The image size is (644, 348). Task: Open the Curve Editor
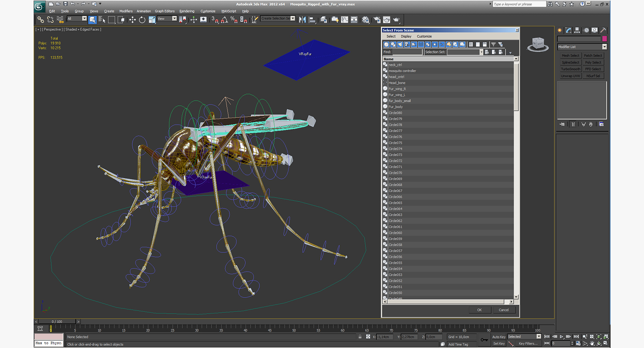345,20
